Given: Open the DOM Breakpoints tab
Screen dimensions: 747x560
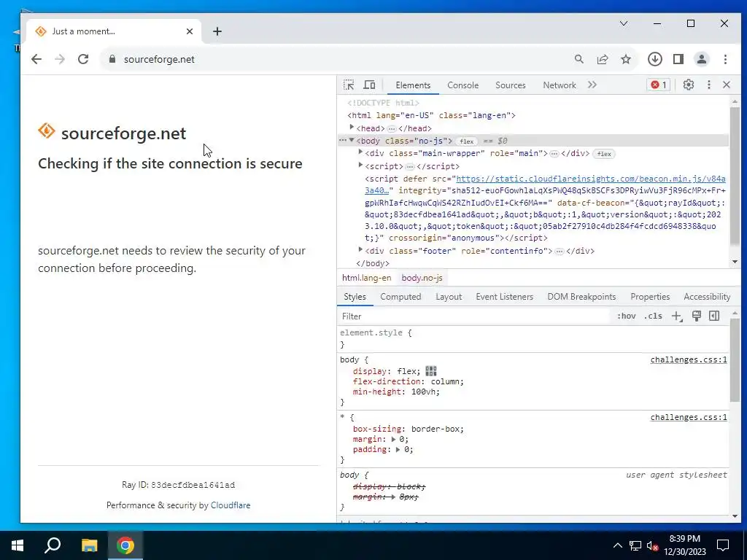Looking at the screenshot, I should (581, 297).
